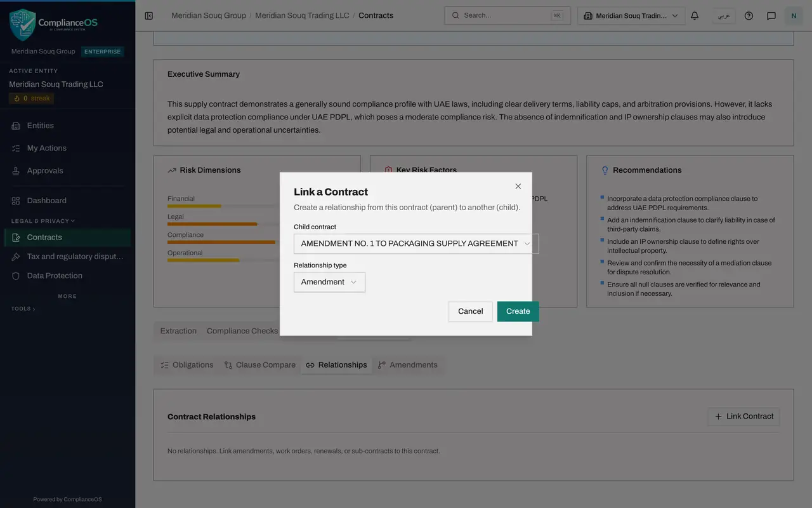Go to Meridian Souq Group breadcrumb

209,16
